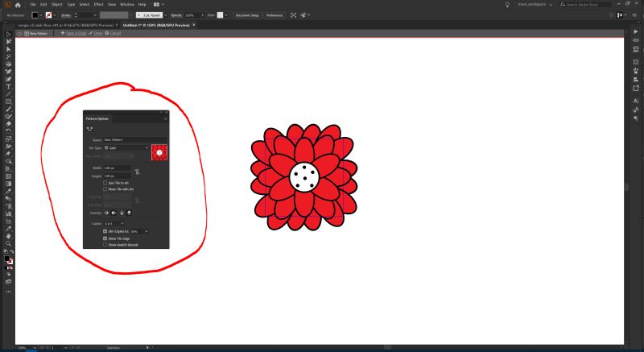Select the Eyedropper tool
Image resolution: width=644 pixels, height=352 pixels.
click(8, 192)
